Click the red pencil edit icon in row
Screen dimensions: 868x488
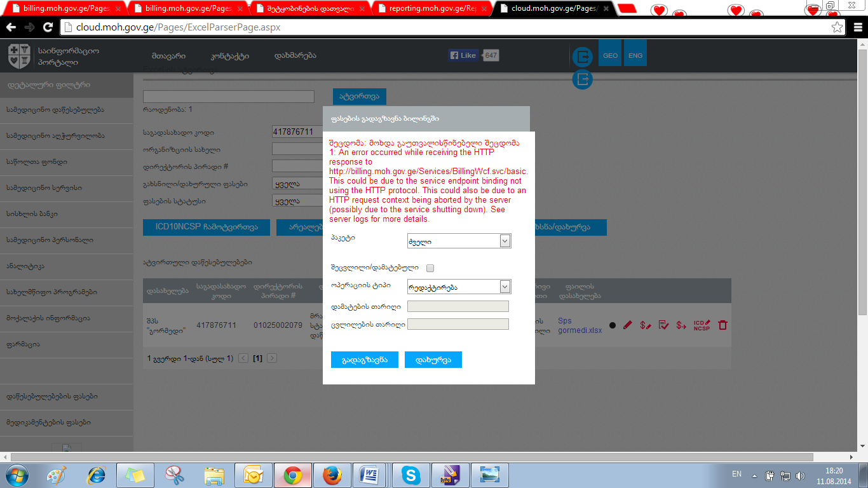tap(628, 325)
